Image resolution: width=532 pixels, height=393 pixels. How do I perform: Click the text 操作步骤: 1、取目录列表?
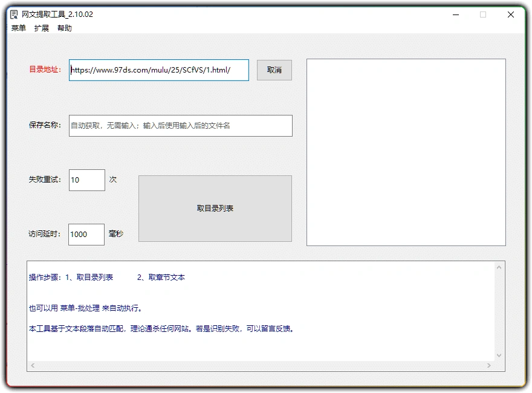point(71,278)
